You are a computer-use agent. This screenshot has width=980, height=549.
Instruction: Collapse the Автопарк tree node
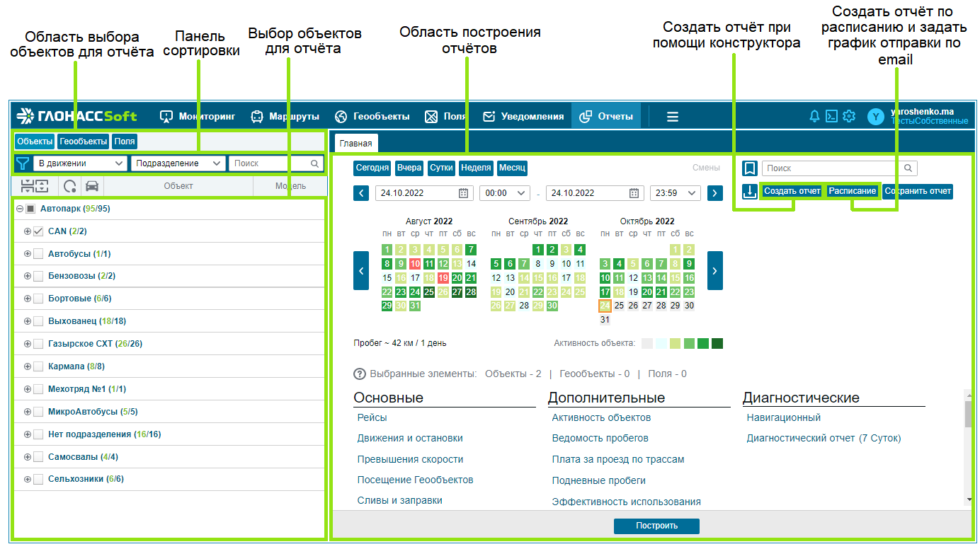[20, 209]
